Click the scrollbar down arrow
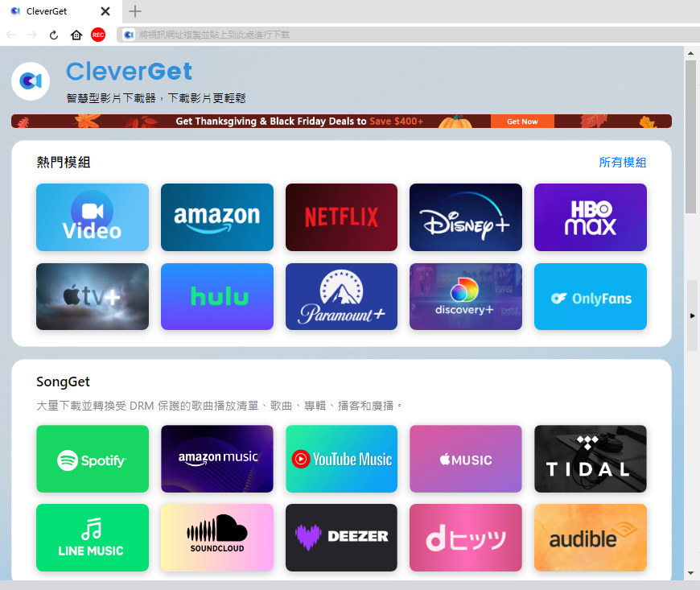Viewport: 700px width, 590px height. [690, 573]
